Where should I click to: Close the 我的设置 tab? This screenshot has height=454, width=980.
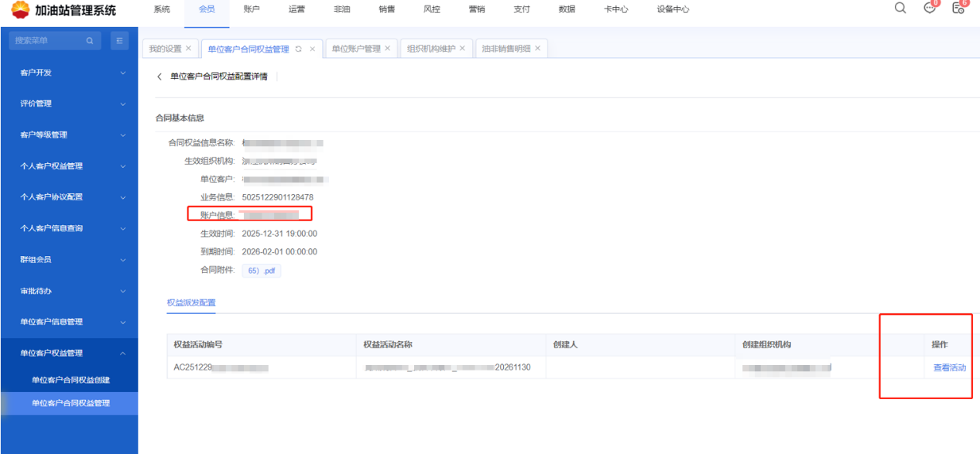[188, 49]
